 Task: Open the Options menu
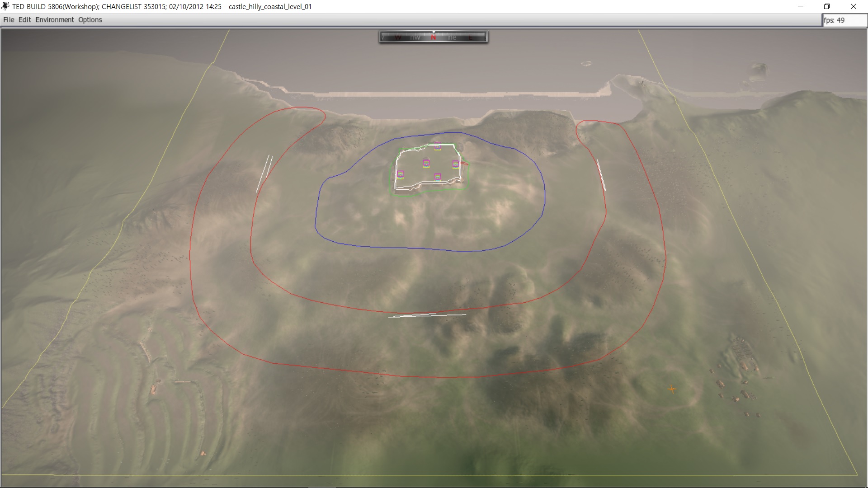90,20
